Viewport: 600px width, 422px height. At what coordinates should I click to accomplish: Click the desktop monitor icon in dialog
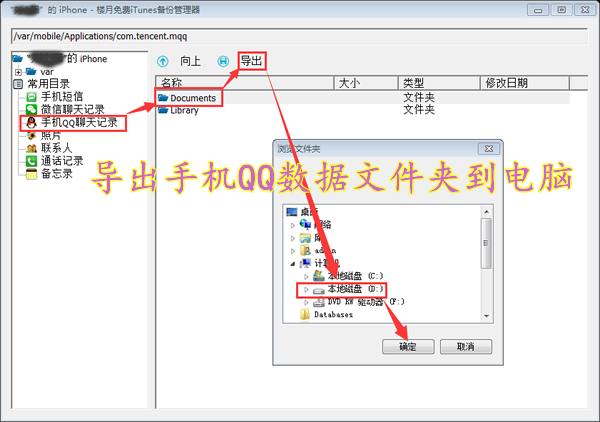click(x=292, y=212)
